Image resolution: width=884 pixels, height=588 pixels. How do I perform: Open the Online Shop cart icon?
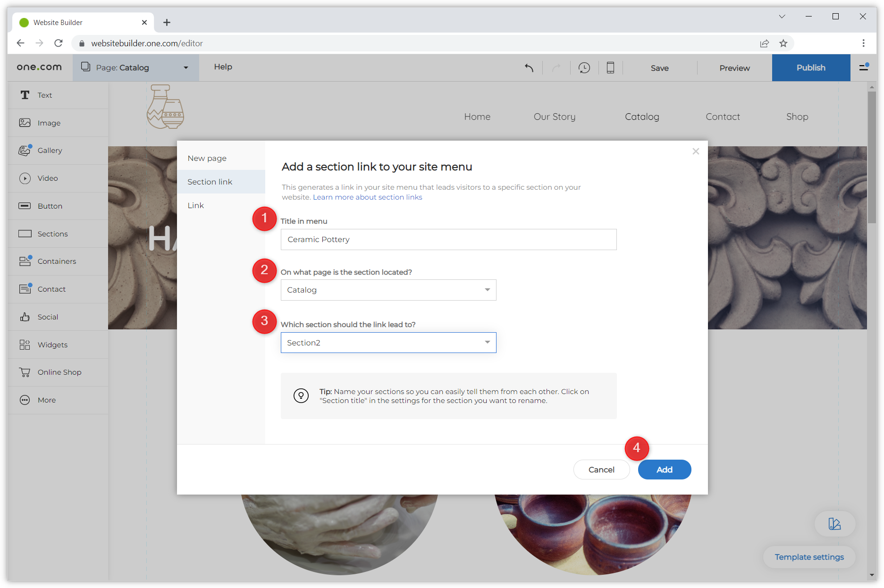(25, 372)
